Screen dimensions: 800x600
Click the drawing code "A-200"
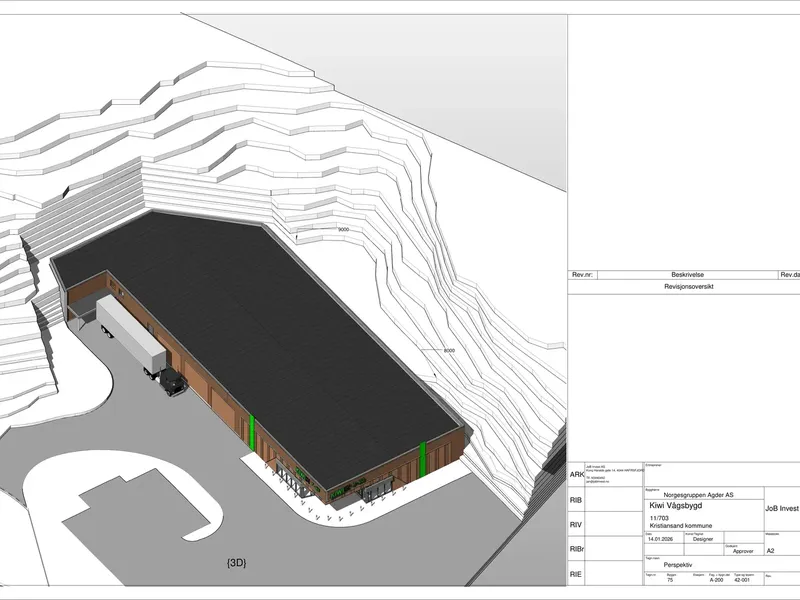click(x=716, y=580)
